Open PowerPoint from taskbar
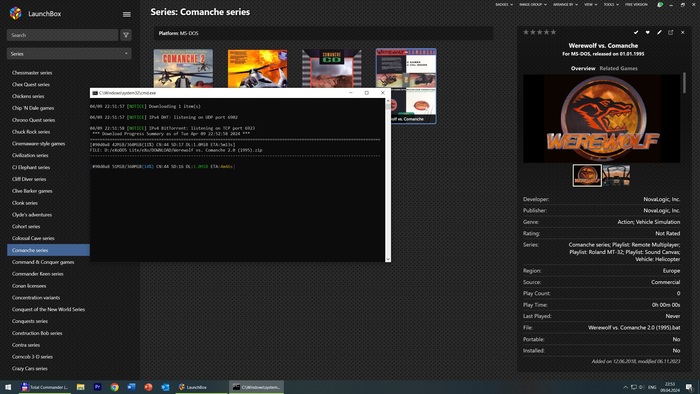The height and width of the screenshot is (394, 700). tap(148, 387)
